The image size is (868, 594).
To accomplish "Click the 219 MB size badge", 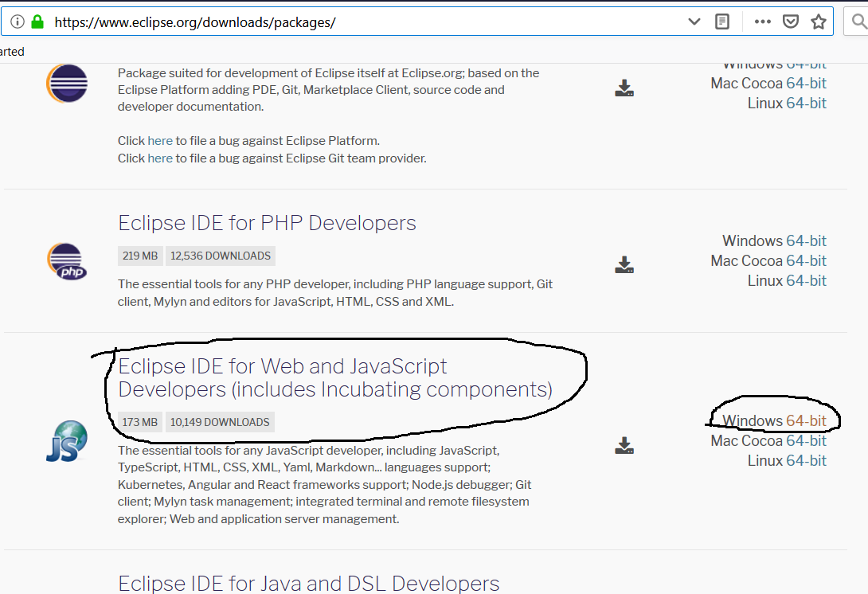I will (x=140, y=256).
